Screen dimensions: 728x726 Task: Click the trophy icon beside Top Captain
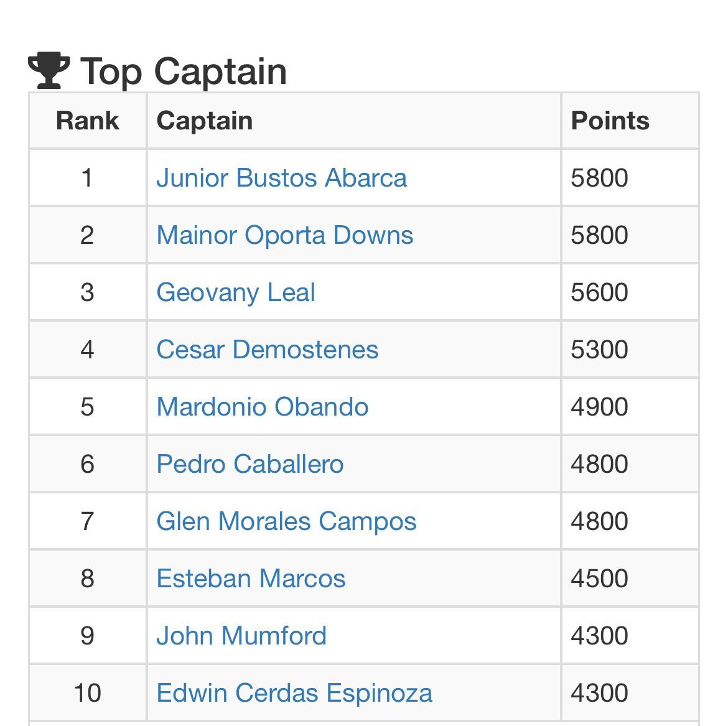point(49,70)
